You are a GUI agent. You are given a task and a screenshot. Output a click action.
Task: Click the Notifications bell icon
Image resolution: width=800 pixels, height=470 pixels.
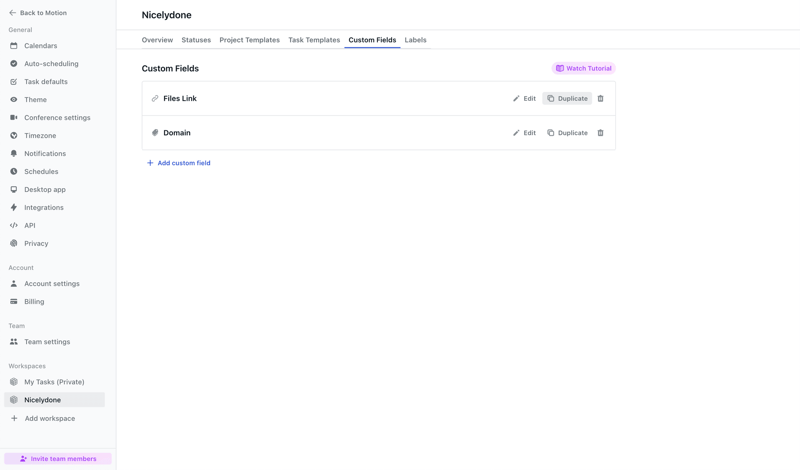pos(14,153)
